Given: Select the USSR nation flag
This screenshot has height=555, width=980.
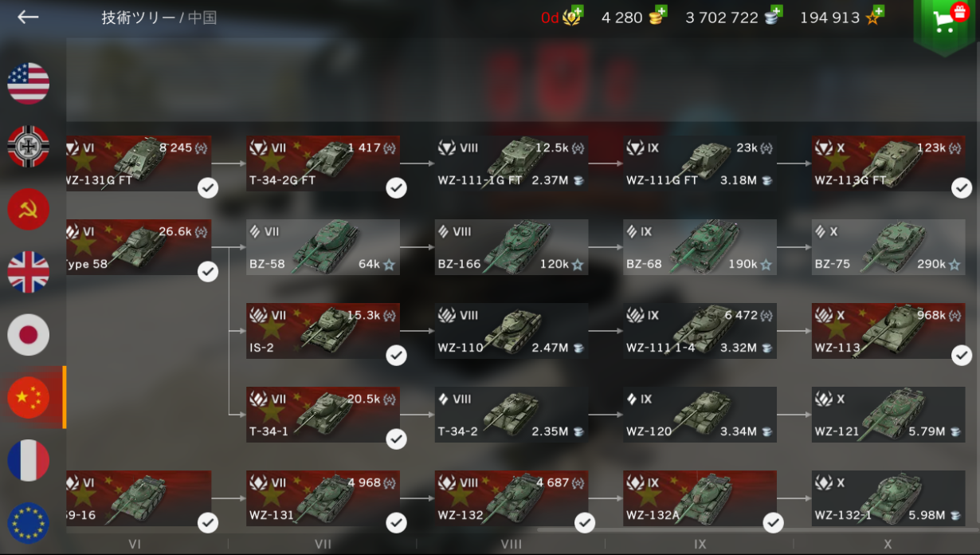Looking at the screenshot, I should [29, 209].
